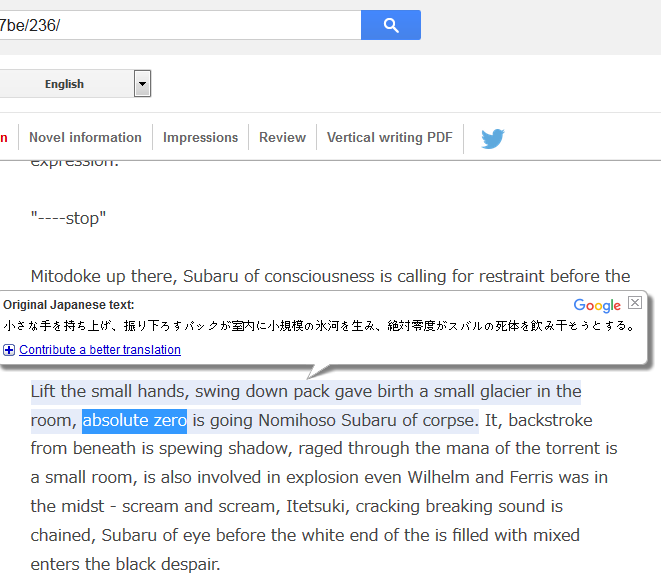Select the English language combo box
This screenshot has height=585, width=661.
tap(72, 83)
